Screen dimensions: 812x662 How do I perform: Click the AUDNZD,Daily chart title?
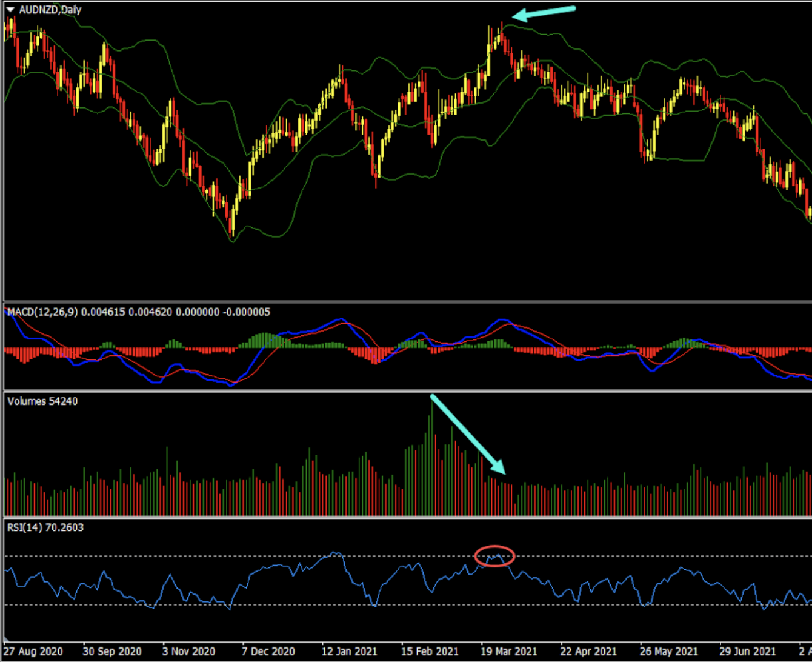click(x=50, y=10)
